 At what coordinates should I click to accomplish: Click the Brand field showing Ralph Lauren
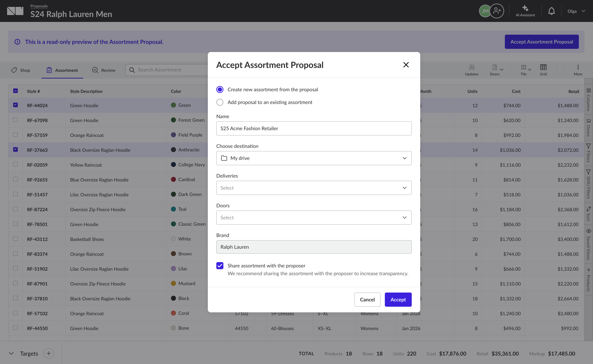click(x=314, y=247)
